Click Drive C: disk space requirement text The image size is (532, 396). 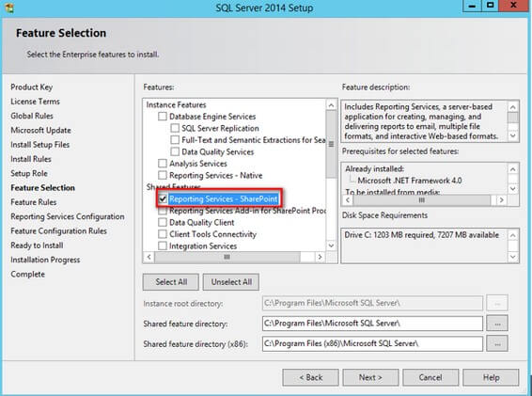pos(422,235)
